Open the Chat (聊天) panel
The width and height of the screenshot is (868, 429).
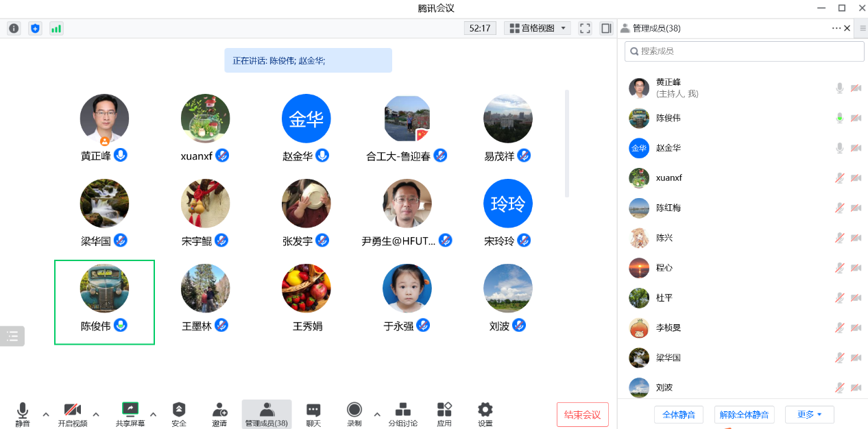click(x=313, y=414)
